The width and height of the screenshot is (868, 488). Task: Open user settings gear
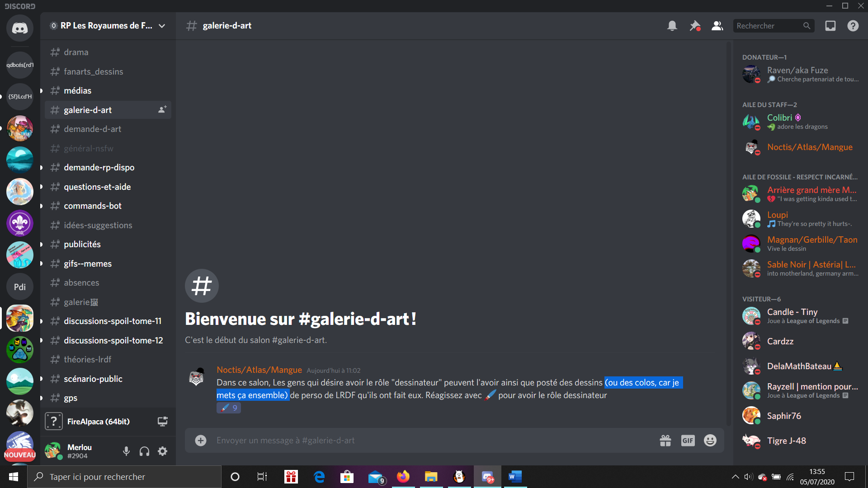pos(163,451)
